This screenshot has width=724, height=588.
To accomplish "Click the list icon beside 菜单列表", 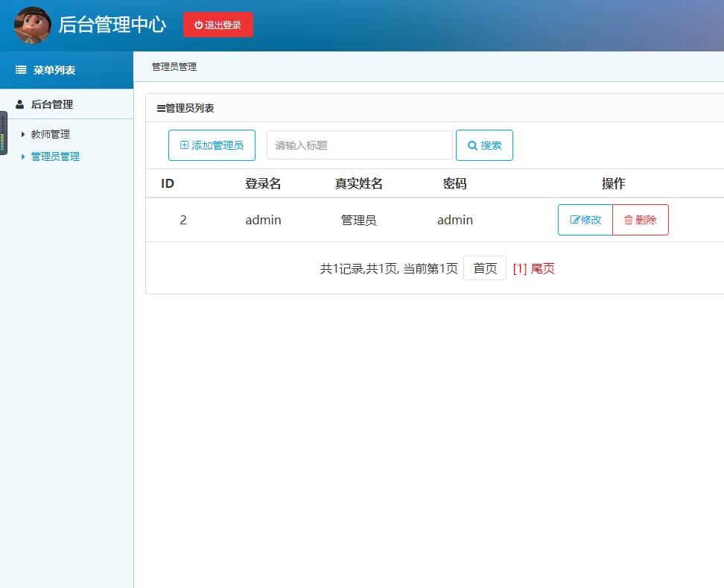I will (x=20, y=69).
